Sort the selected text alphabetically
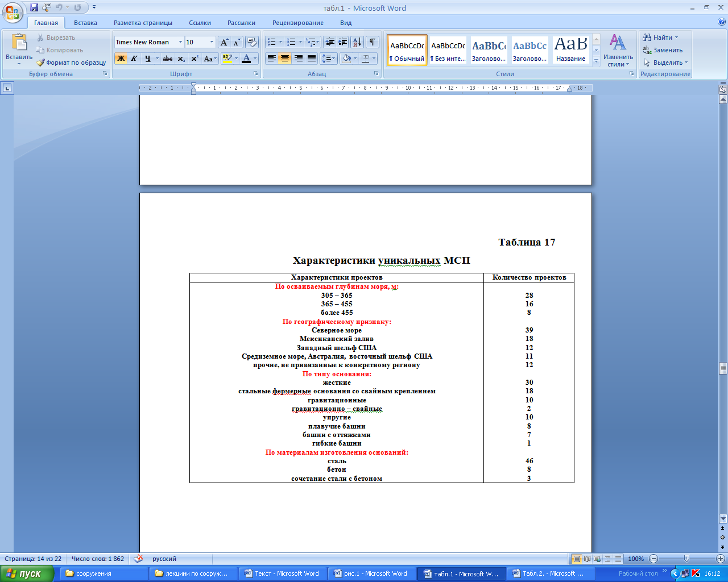The height and width of the screenshot is (582, 728). point(357,42)
